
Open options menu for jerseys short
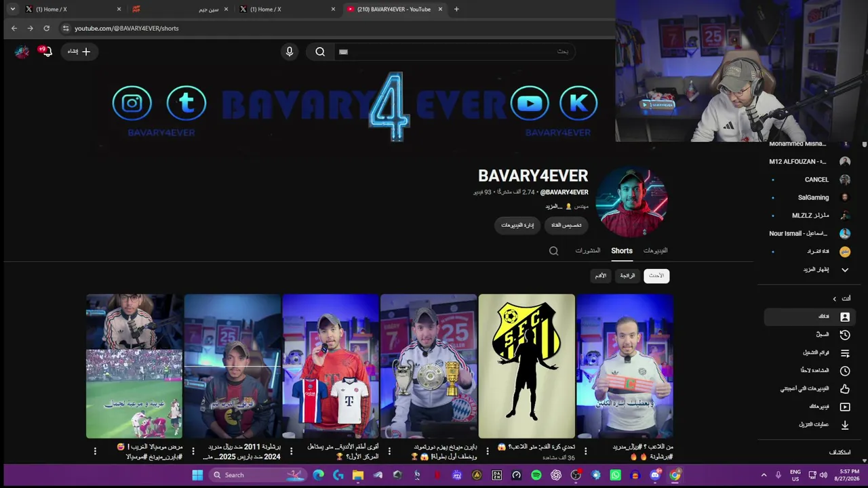click(x=291, y=451)
